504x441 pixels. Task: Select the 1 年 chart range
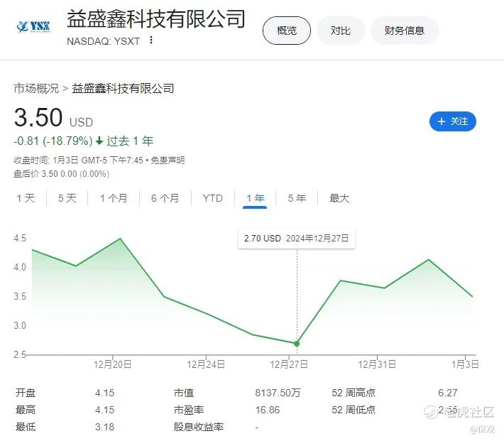(x=256, y=198)
